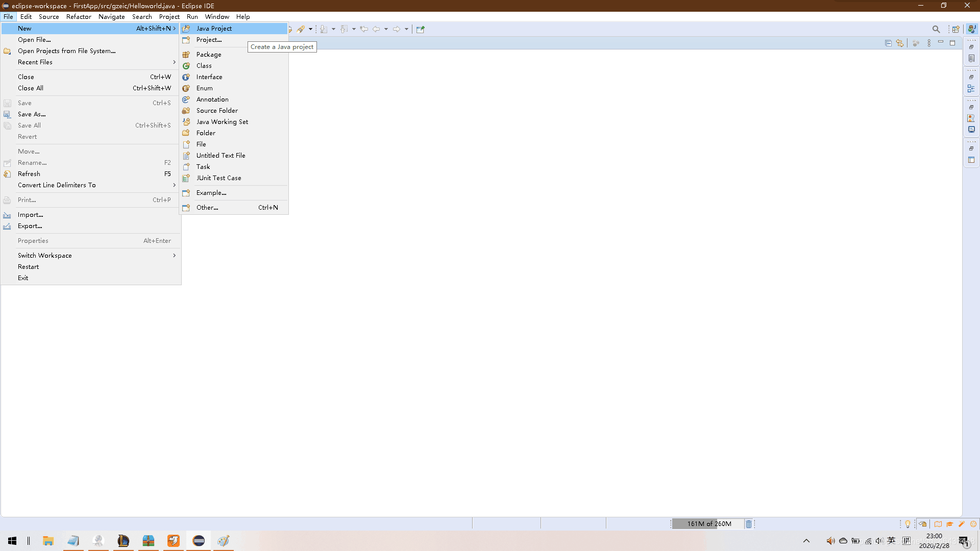Click the 161M of 260M heap bar
This screenshot has width=980, height=551.
(708, 524)
